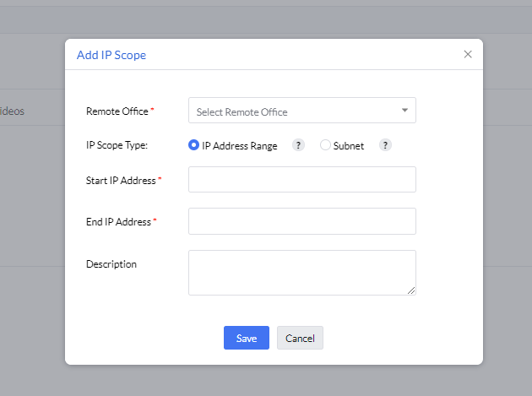Click the 'Description' label text

coord(111,264)
